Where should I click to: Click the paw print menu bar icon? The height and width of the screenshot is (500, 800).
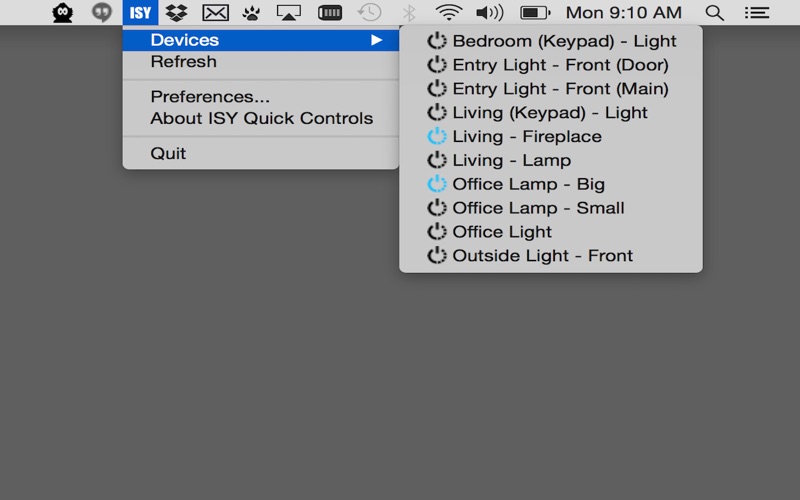pos(251,12)
